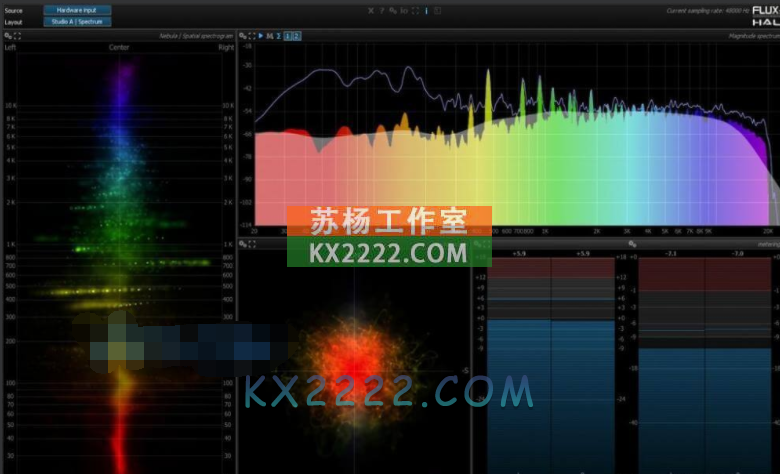The width and height of the screenshot is (780, 474).
Task: Toggle channel 2 in spectrum toolbar
Action: point(296,36)
